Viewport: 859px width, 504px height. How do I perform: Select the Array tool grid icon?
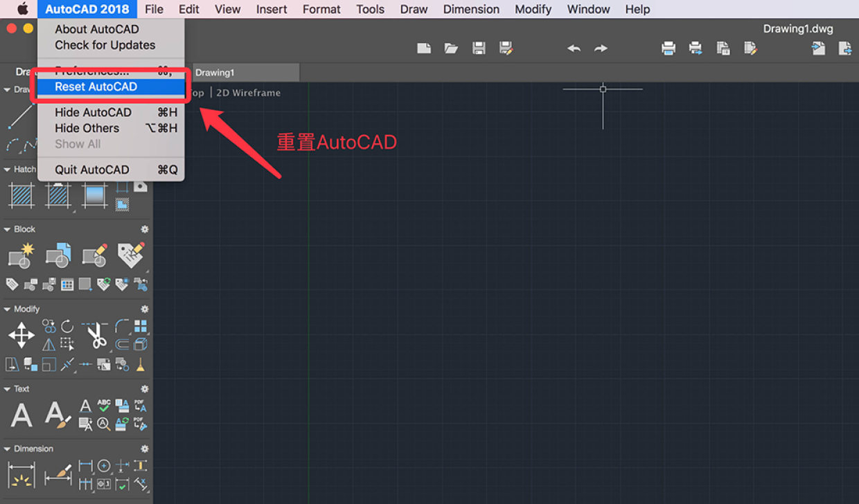pos(141,326)
